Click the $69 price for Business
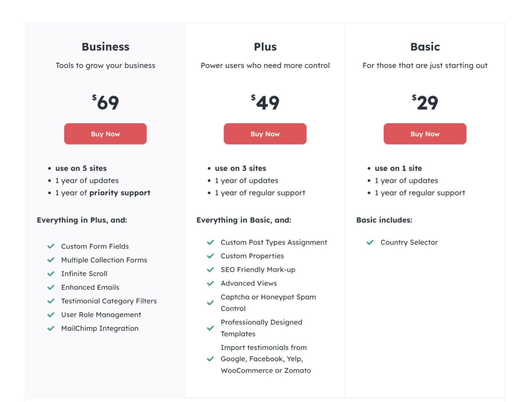The image size is (532, 402). click(105, 102)
